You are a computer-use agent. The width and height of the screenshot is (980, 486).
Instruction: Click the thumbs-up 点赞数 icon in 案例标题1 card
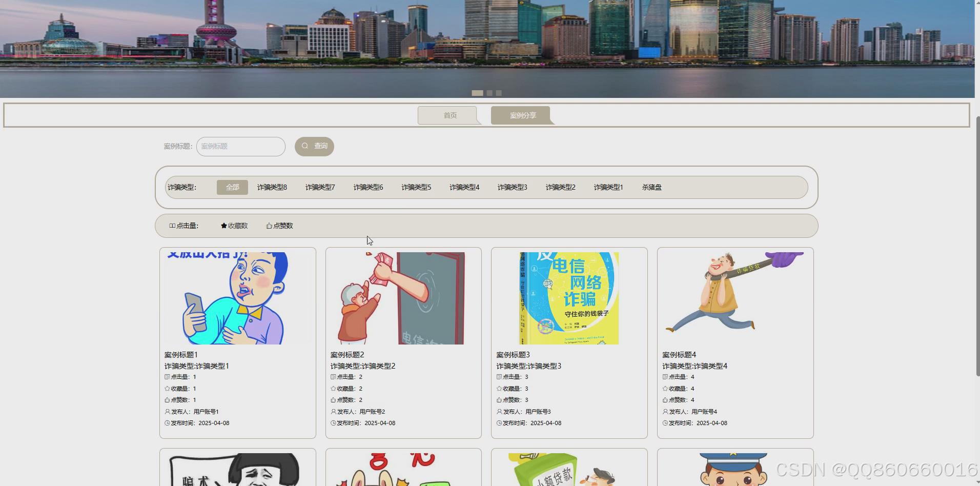click(x=167, y=400)
